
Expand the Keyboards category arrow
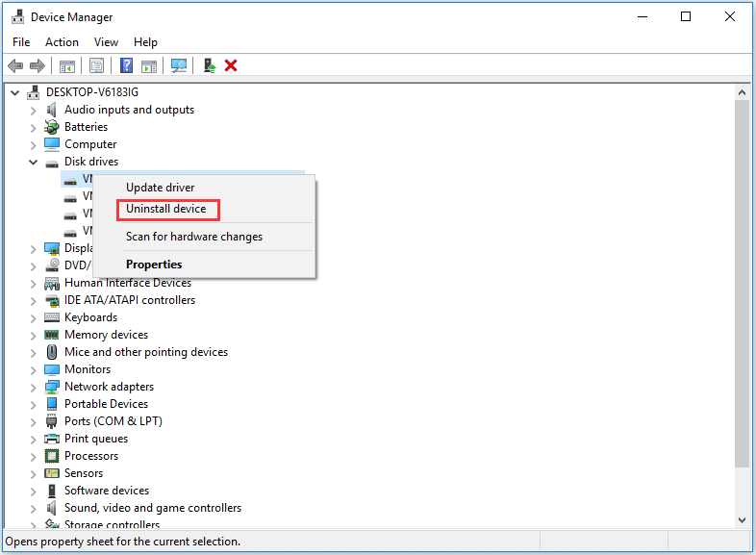tap(33, 318)
